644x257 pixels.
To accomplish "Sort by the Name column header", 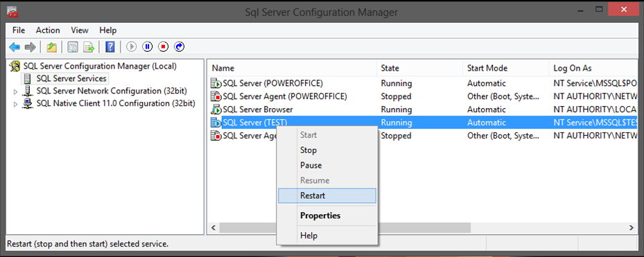I will 292,68.
